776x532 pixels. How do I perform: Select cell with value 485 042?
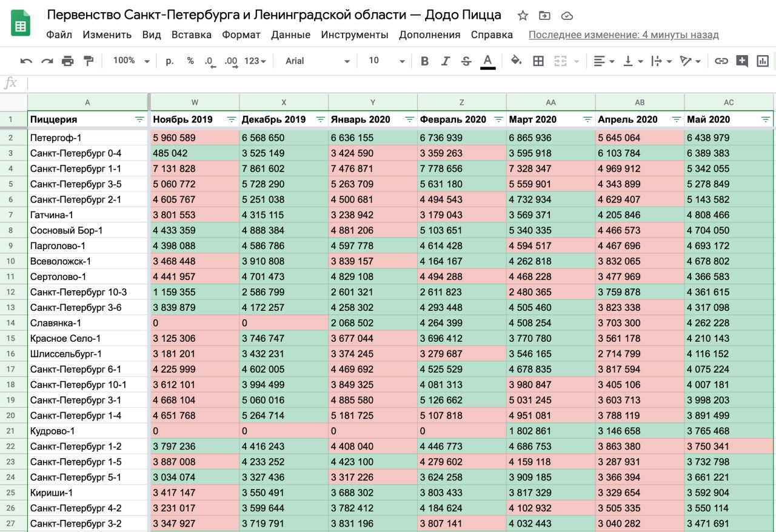195,153
